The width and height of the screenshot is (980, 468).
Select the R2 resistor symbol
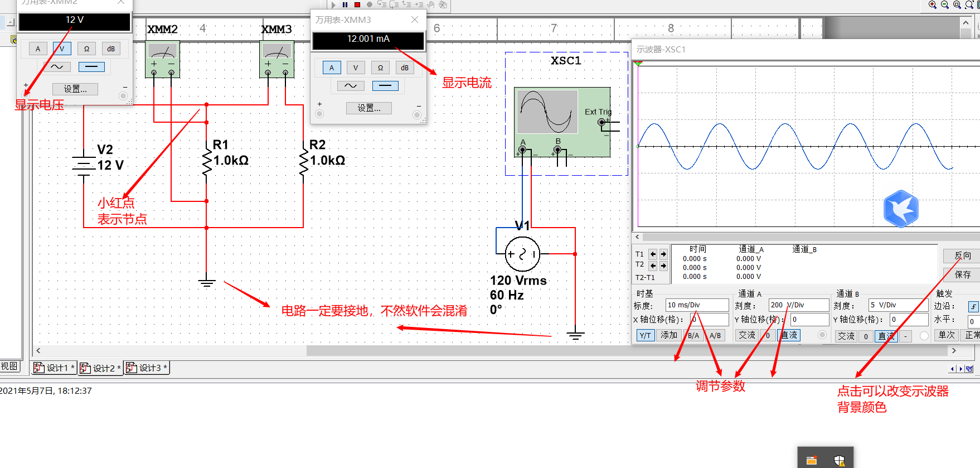point(303,162)
